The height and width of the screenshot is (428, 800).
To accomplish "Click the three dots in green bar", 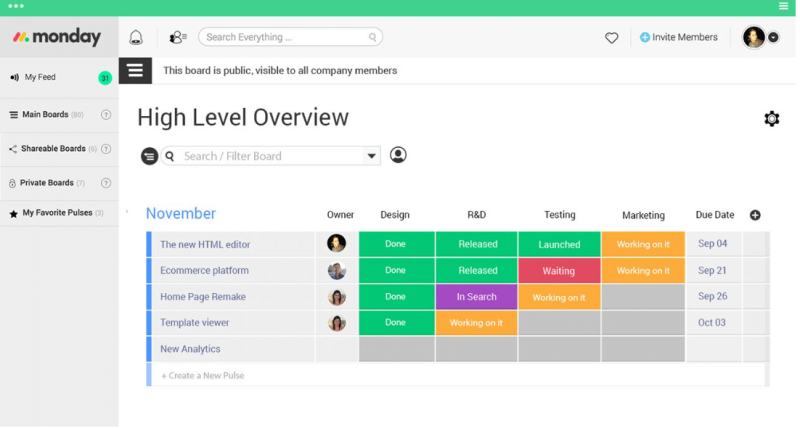I will pos(16,6).
